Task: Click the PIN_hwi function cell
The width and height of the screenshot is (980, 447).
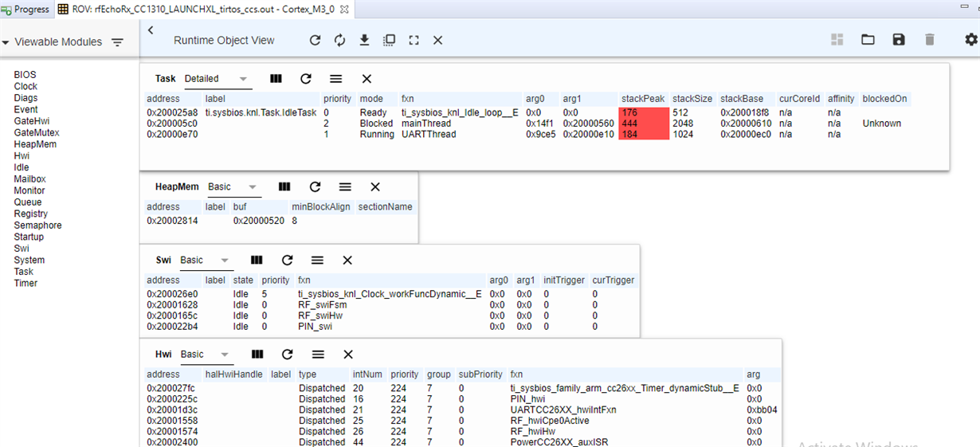Action: [x=527, y=398]
